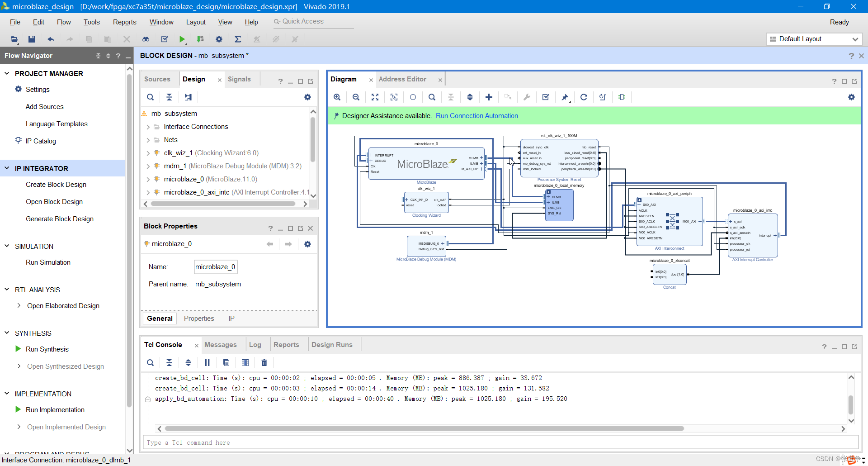Switch to the Sources tab
Image resolution: width=868 pixels, height=466 pixels.
pos(157,79)
